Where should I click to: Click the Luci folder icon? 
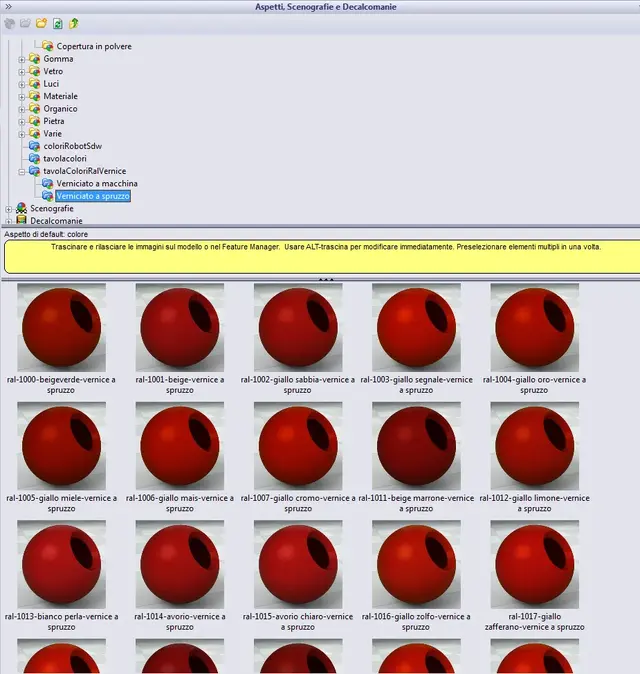click(34, 84)
